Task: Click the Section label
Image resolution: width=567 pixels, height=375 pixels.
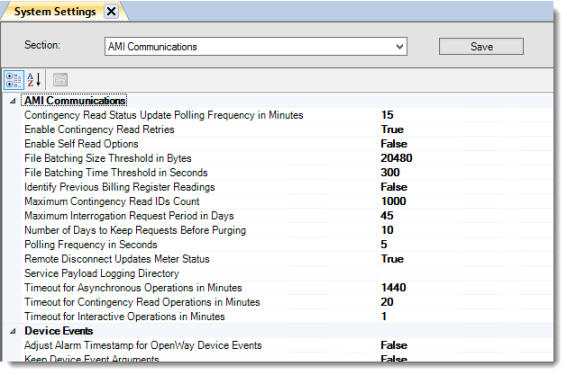Action: [42, 45]
